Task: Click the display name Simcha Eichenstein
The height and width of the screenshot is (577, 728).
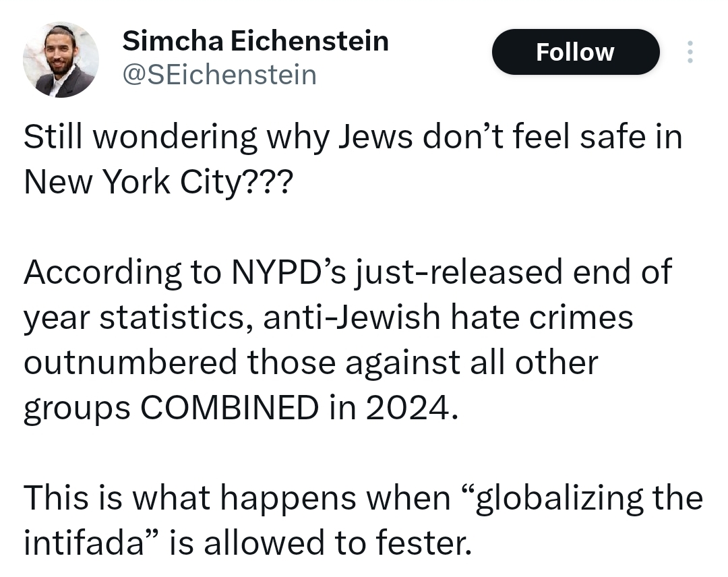Action: coord(255,42)
